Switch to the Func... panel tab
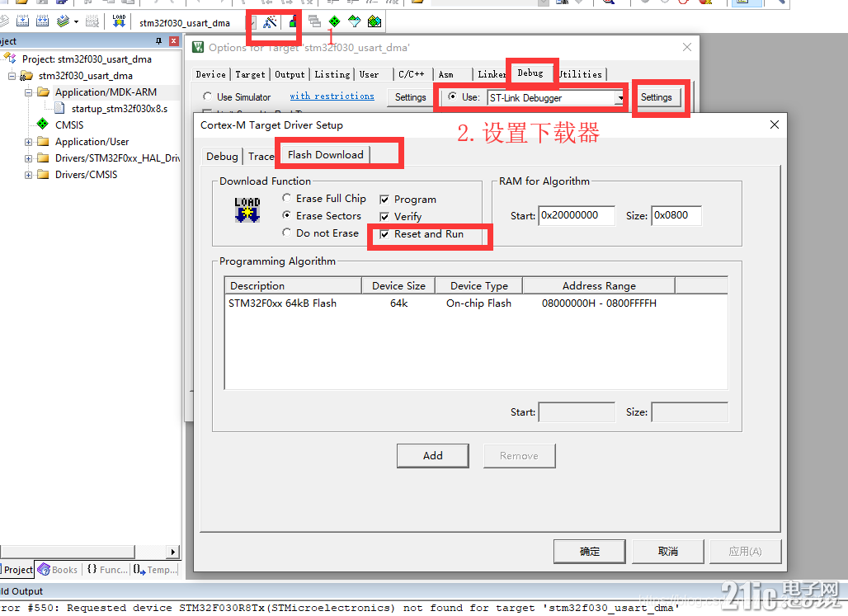The image size is (848, 616). click(107, 570)
